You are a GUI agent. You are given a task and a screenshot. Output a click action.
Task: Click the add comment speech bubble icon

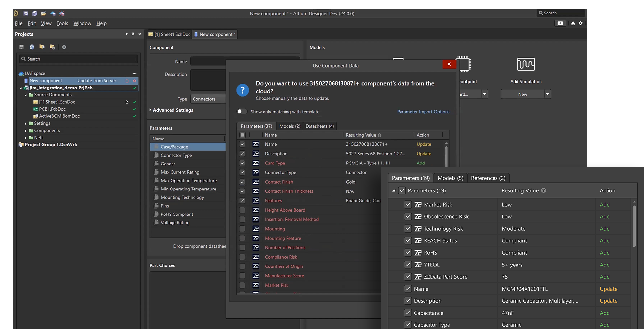click(560, 23)
